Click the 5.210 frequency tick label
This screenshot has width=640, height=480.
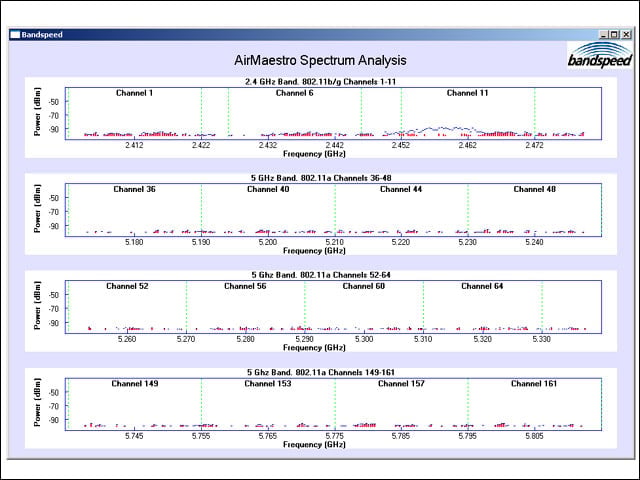334,242
